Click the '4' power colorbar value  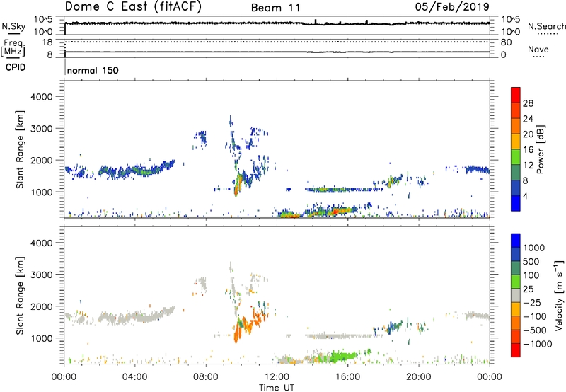525,197
